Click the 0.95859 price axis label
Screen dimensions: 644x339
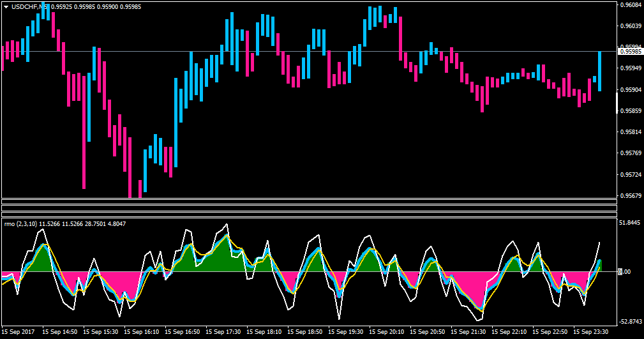(x=631, y=111)
